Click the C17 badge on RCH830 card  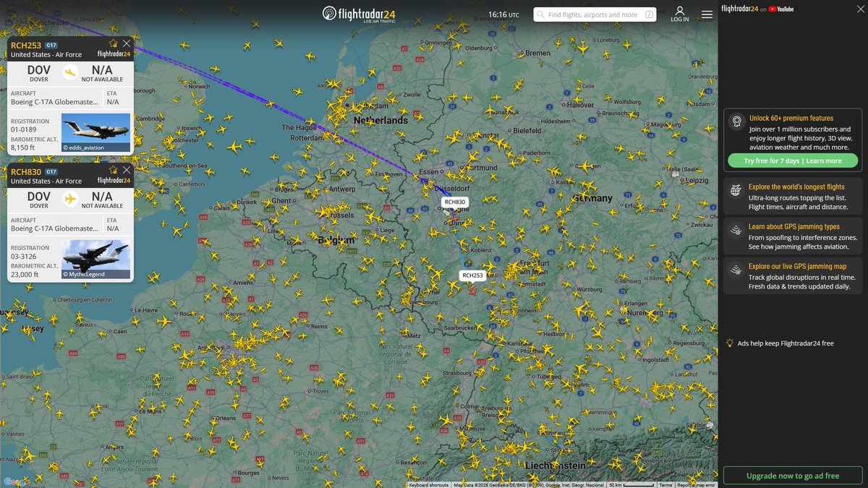click(x=51, y=171)
